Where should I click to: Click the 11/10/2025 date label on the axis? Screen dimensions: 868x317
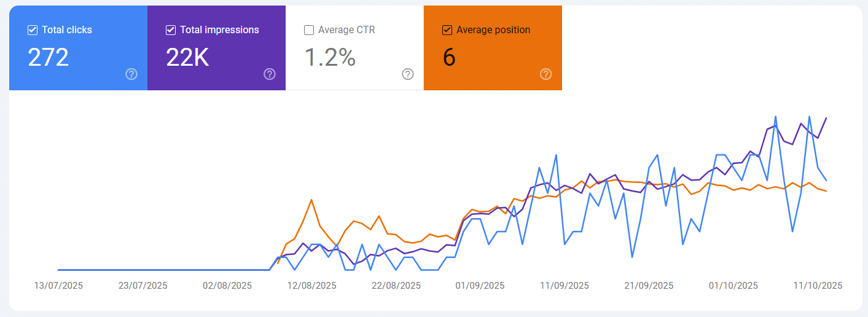818,286
